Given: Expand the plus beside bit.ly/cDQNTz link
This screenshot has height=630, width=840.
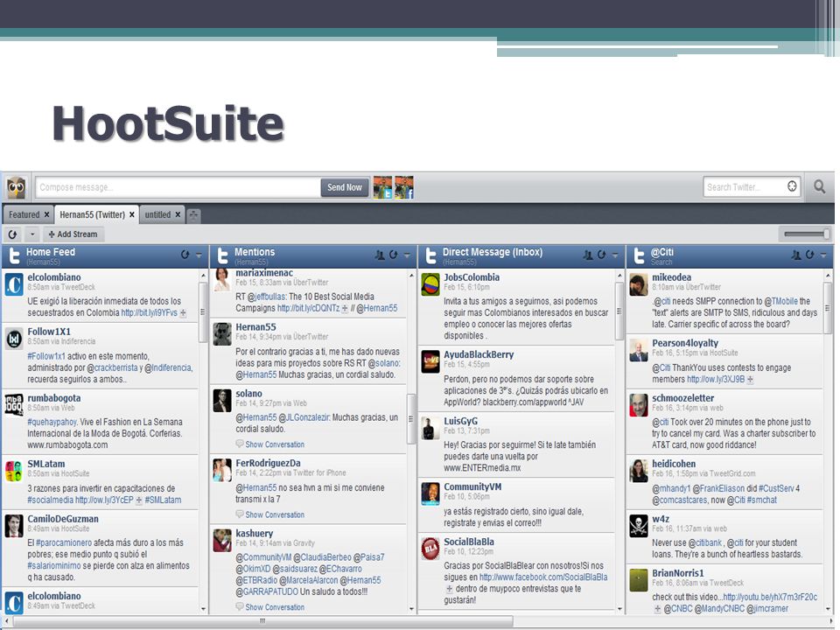Looking at the screenshot, I should click(345, 309).
